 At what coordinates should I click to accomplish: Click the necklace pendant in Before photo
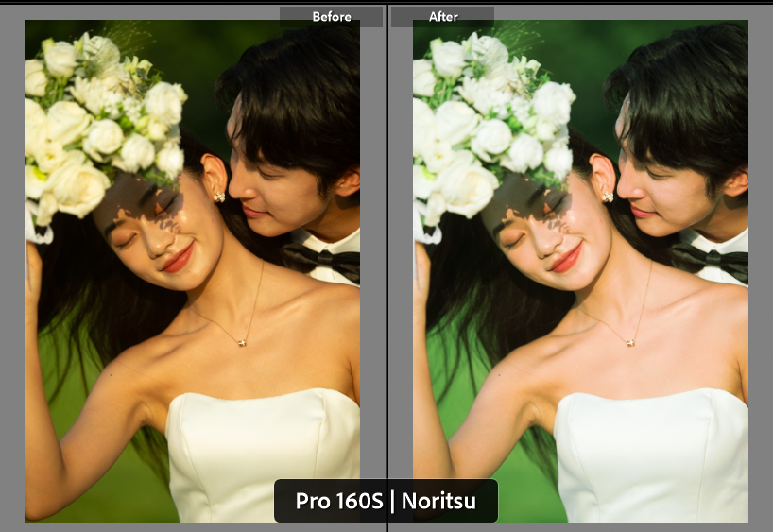point(244,340)
